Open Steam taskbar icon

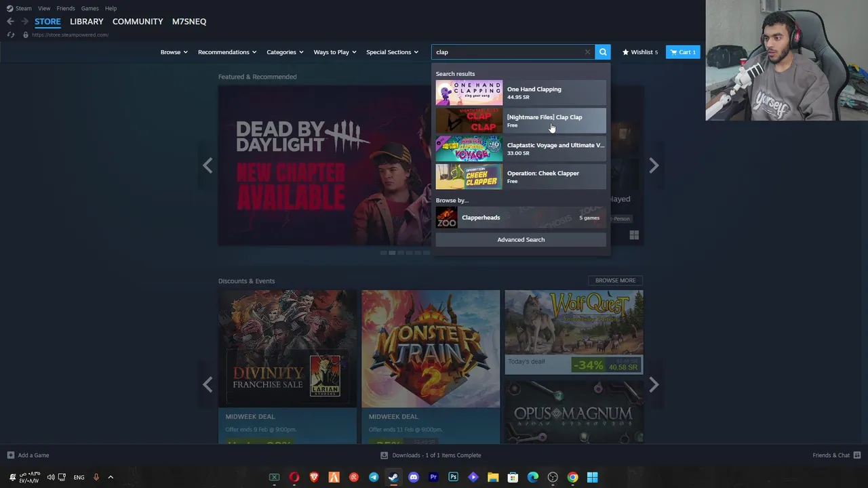click(393, 477)
